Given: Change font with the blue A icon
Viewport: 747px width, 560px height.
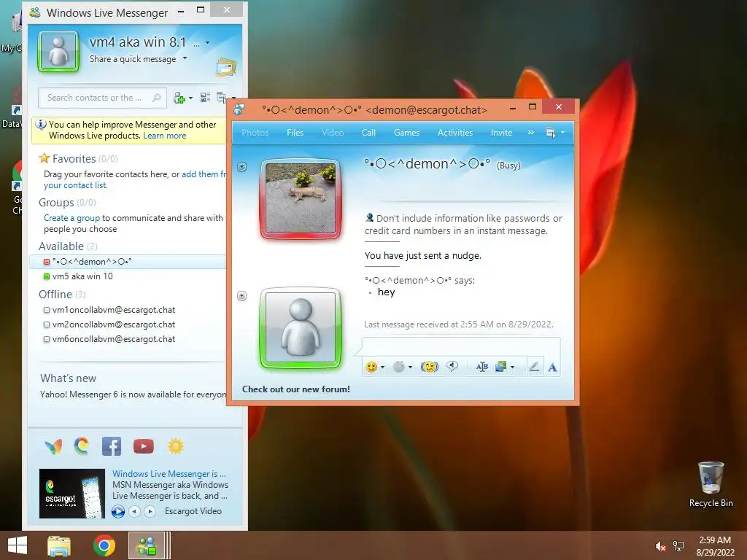Looking at the screenshot, I should (x=552, y=367).
